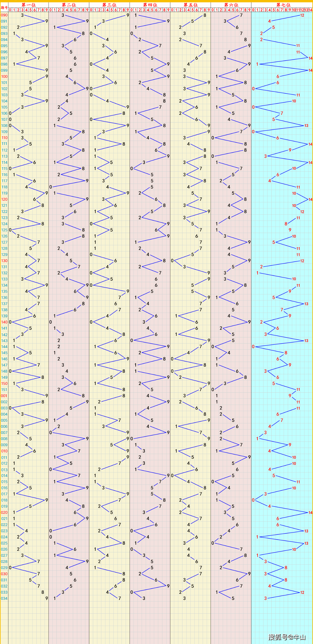Click the 第二位 column header
Image resolution: width=313 pixels, height=644 pixels.
pos(69,5)
